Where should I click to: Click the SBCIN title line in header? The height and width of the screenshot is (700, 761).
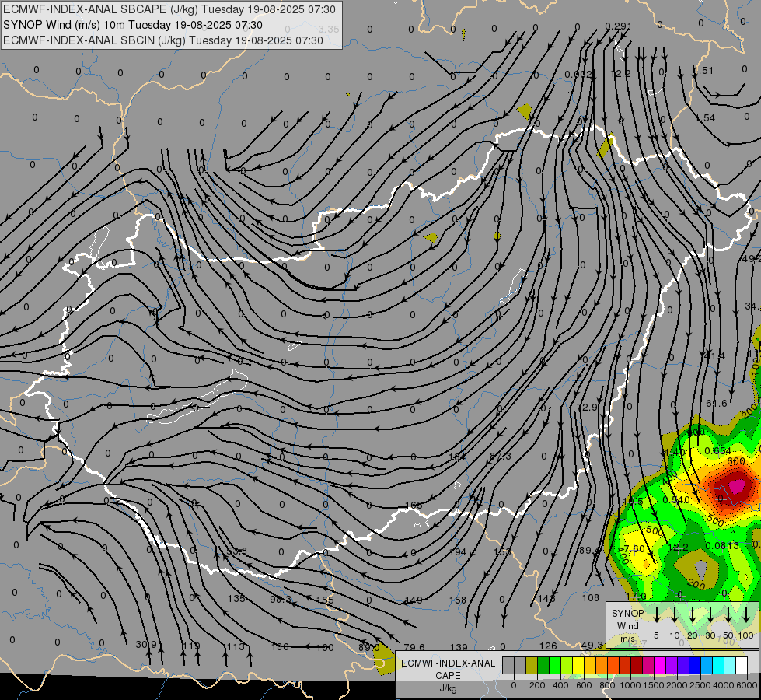163,40
